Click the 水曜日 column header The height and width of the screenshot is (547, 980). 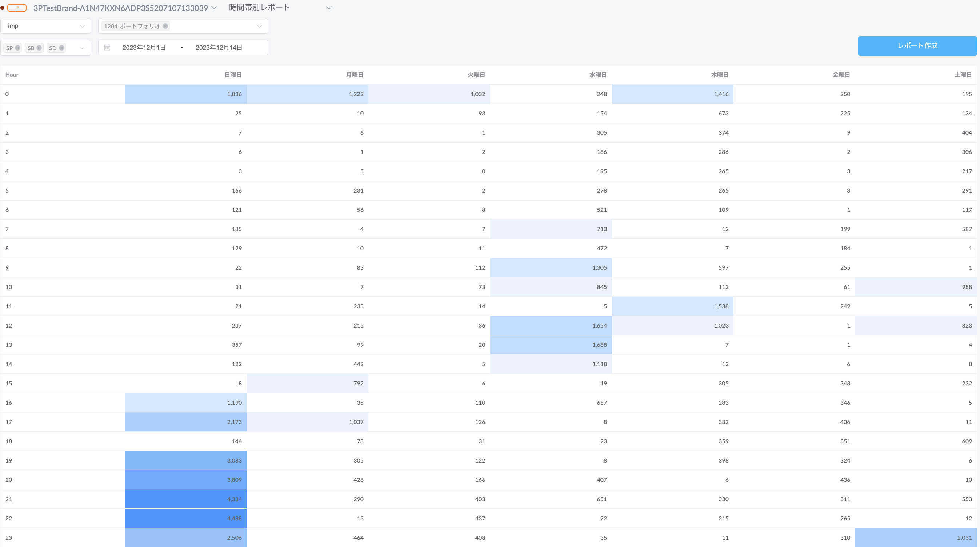click(598, 75)
